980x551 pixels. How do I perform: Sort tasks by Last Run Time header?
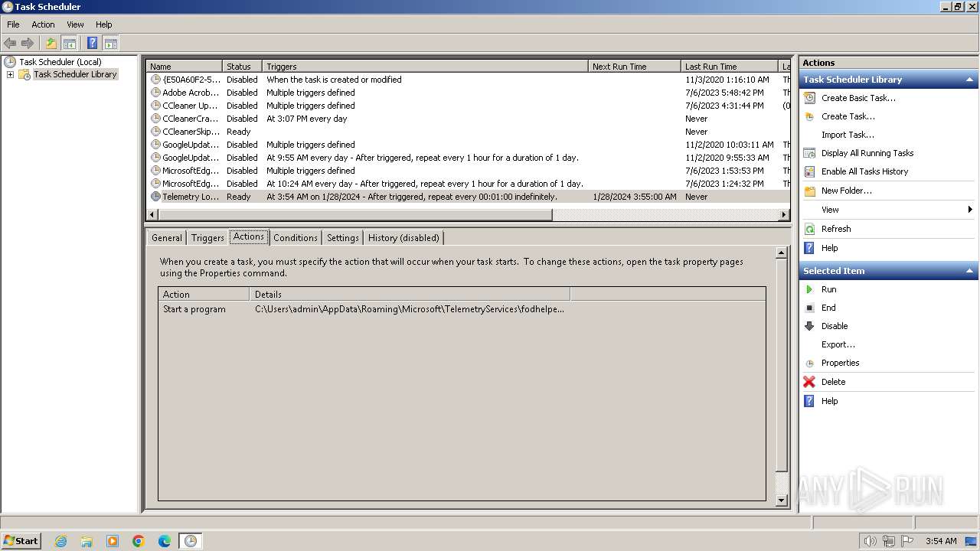point(729,67)
